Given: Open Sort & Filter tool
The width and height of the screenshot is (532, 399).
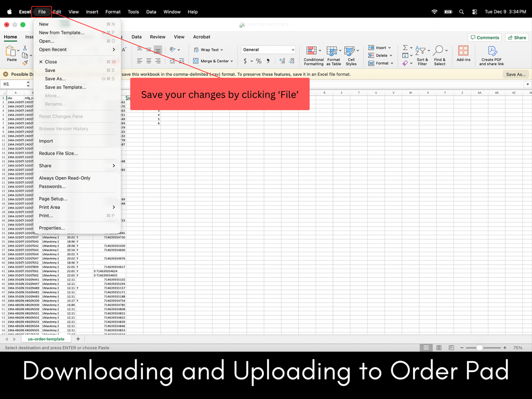Looking at the screenshot, I should (422, 51).
